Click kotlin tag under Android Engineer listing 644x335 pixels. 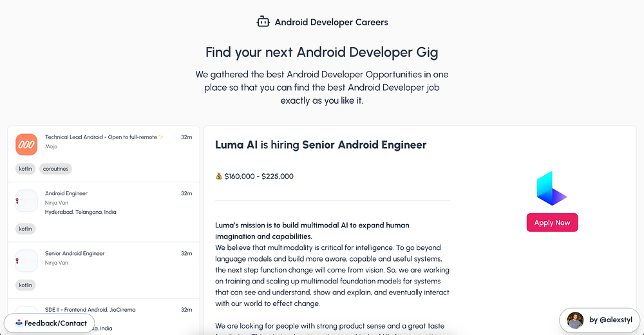click(26, 229)
